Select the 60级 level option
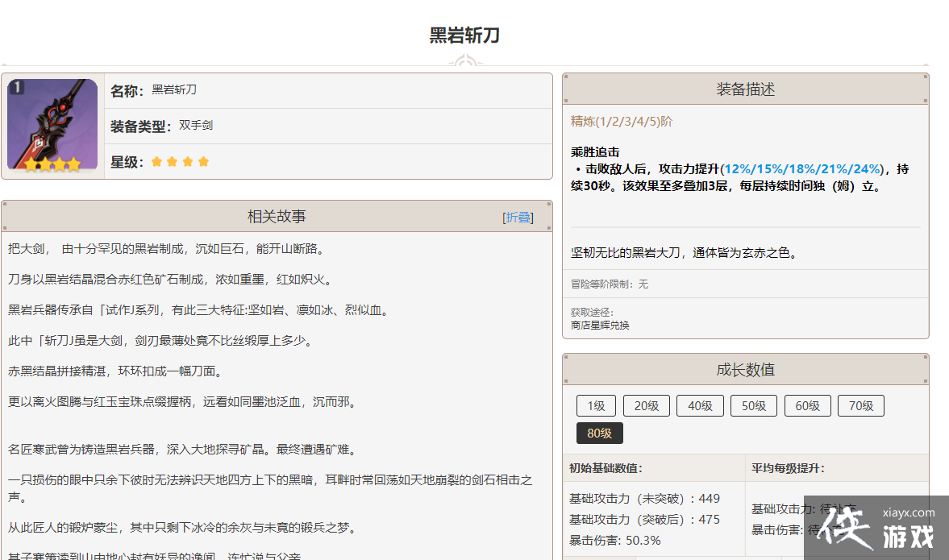Screen dimensions: 949x560 (x=807, y=406)
